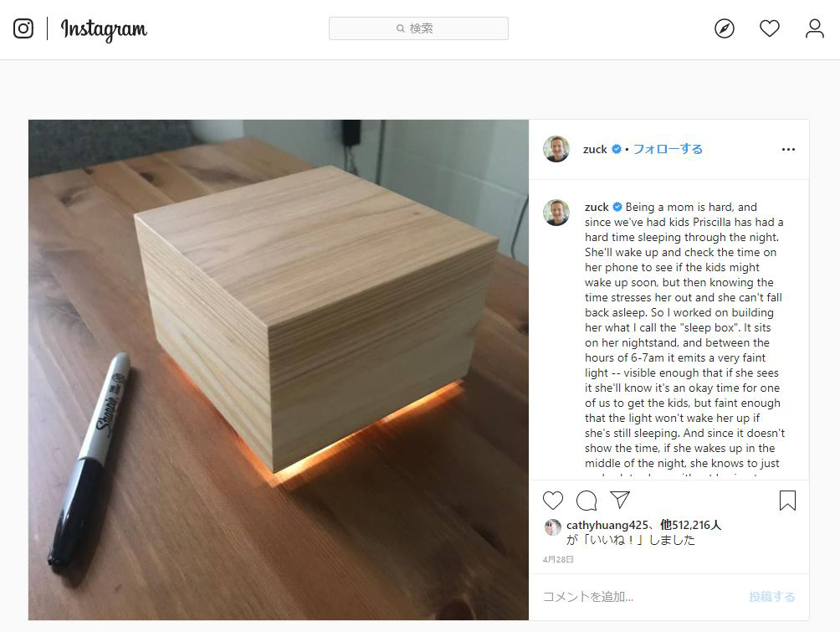Open zuck's profile picture in post header

coord(556,149)
